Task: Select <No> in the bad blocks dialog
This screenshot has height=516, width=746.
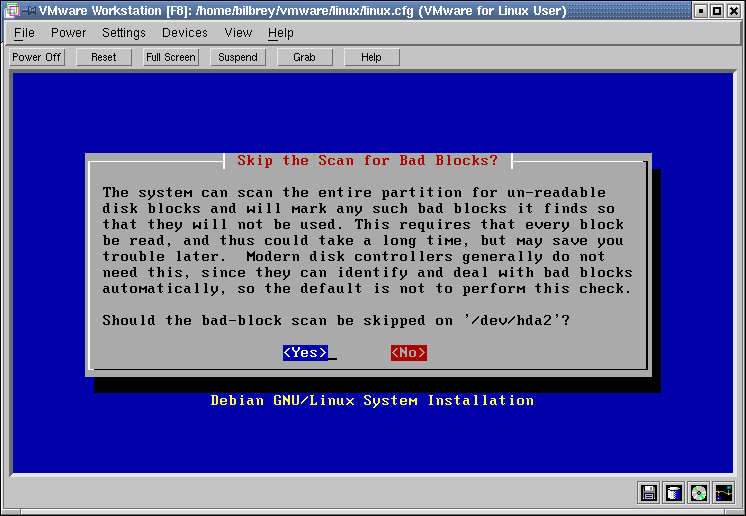Action: click(409, 353)
